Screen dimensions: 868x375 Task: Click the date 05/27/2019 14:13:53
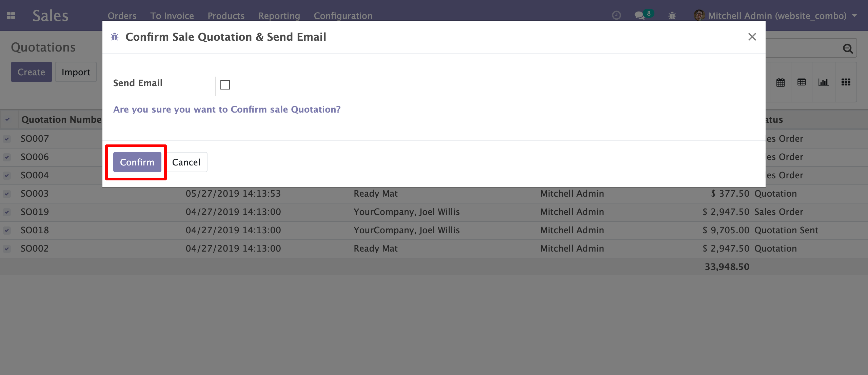pyautogui.click(x=233, y=194)
